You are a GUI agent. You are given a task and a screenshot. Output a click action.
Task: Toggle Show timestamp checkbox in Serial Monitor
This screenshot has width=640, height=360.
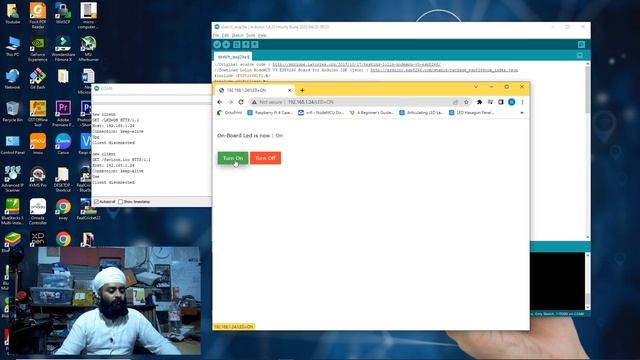point(120,202)
